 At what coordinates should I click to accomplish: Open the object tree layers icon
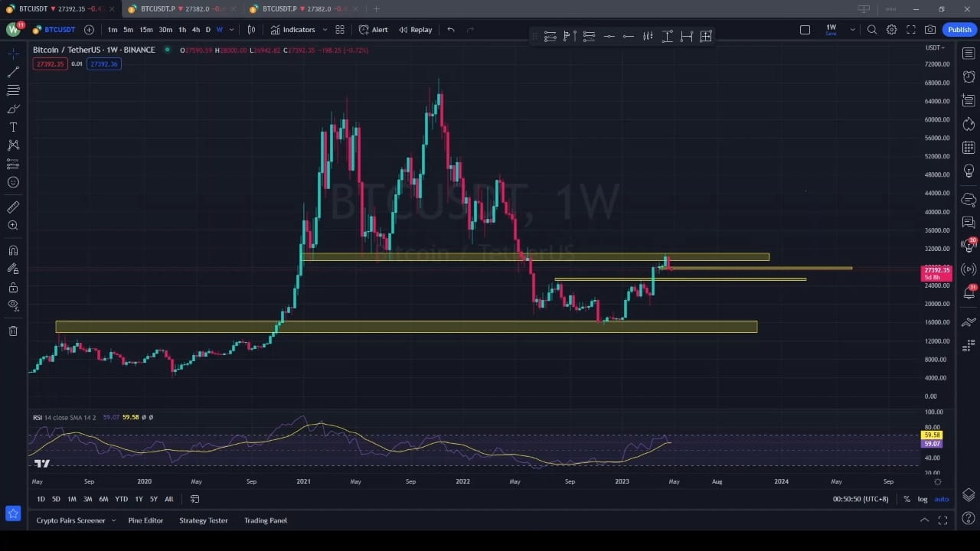tap(969, 494)
